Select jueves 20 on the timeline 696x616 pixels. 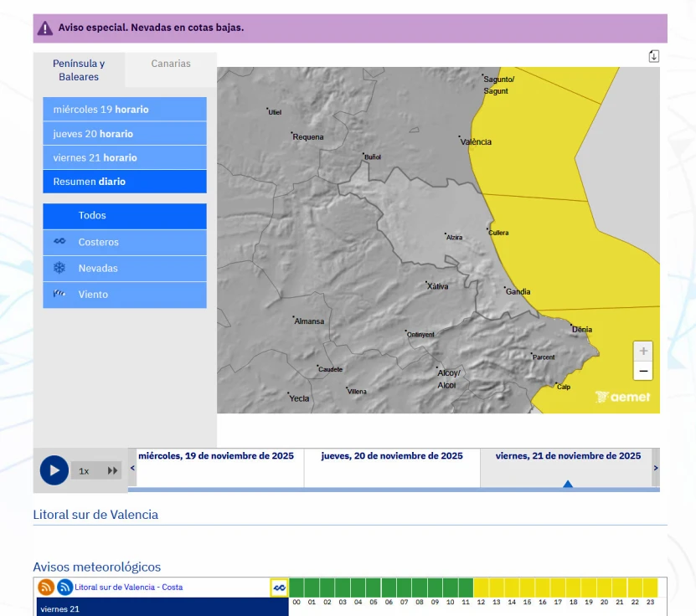click(391, 457)
